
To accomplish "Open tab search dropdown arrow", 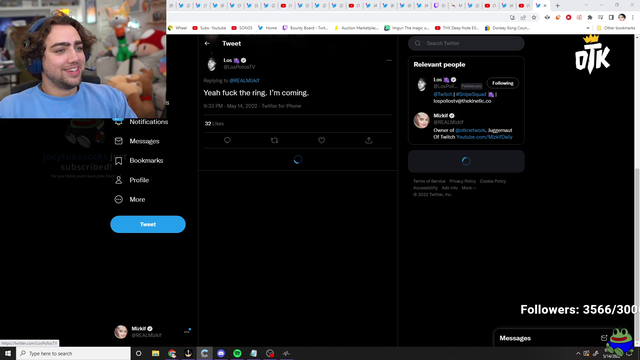I will point(586,5).
